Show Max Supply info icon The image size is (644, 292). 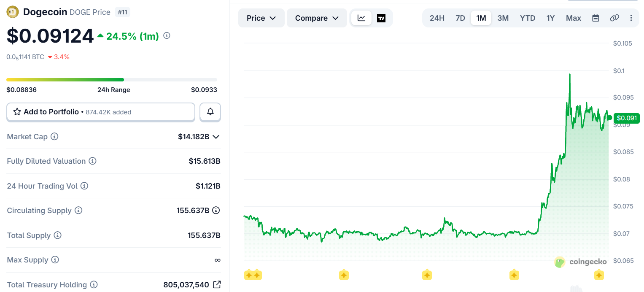55,260
